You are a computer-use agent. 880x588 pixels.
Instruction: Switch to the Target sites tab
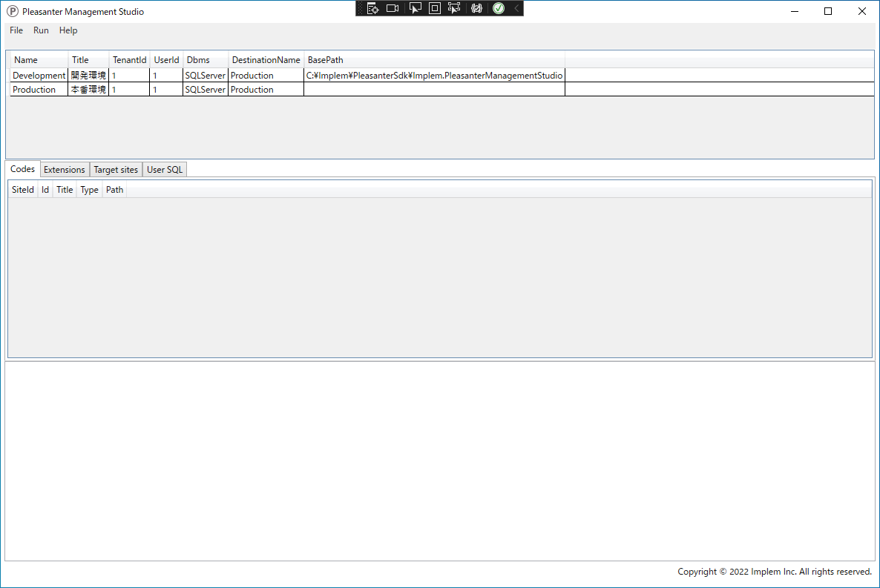[x=116, y=170]
